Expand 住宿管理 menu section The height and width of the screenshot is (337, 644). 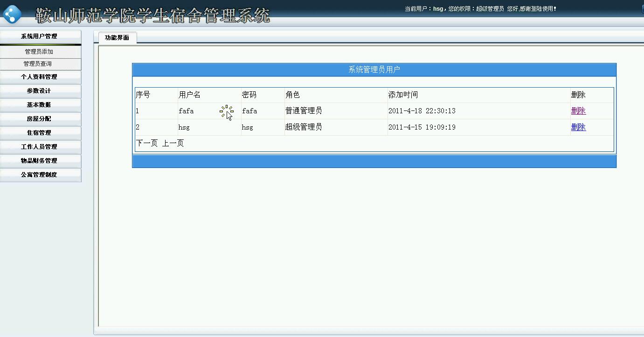pyautogui.click(x=40, y=133)
